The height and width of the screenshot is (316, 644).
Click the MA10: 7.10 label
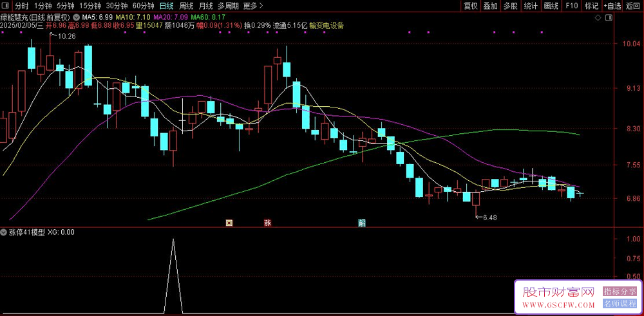pyautogui.click(x=133, y=17)
